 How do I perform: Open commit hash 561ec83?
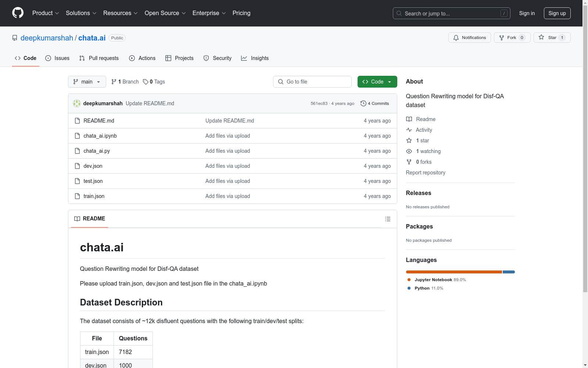coord(319,103)
